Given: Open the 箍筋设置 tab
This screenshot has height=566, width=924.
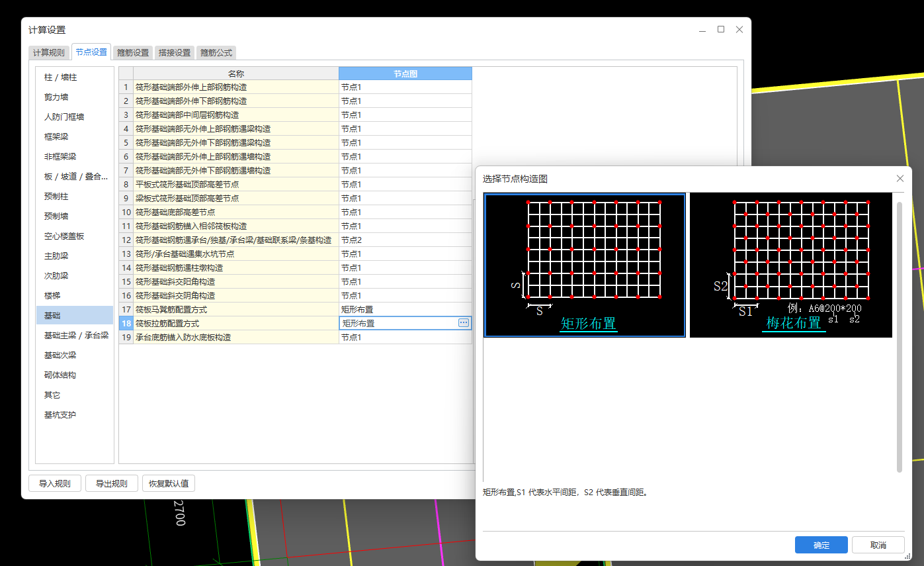Looking at the screenshot, I should (x=134, y=52).
